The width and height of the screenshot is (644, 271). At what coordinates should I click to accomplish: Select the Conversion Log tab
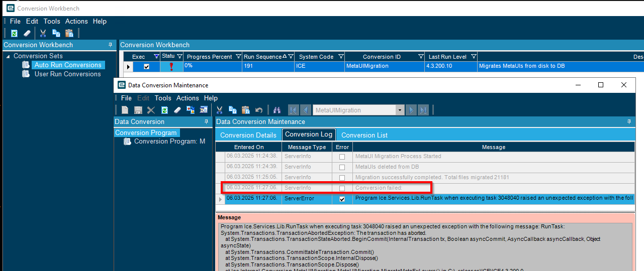(x=309, y=134)
